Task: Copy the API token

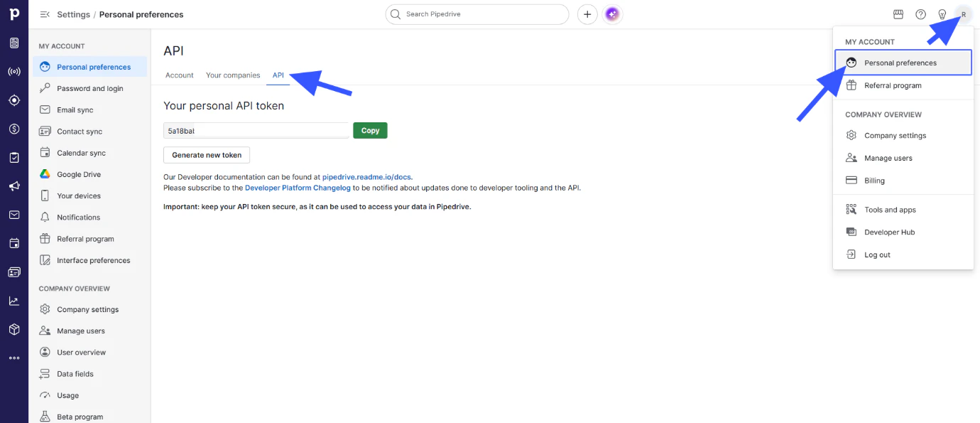Action: pyautogui.click(x=370, y=131)
